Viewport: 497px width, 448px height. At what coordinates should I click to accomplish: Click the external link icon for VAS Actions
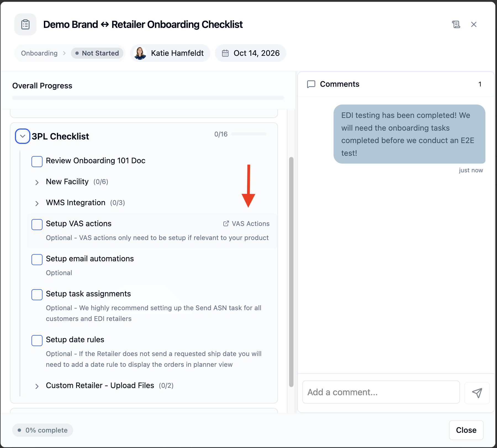[x=226, y=224]
